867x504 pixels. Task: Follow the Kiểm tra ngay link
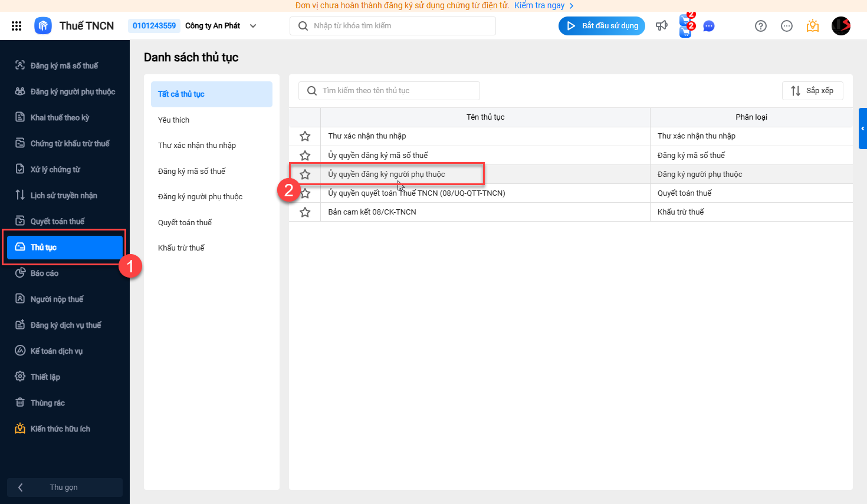point(540,5)
